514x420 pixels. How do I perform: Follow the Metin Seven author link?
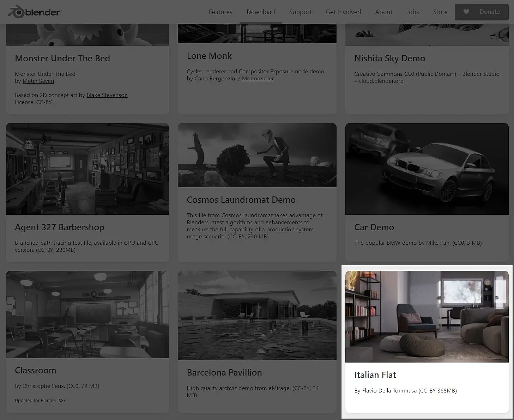[x=38, y=81]
